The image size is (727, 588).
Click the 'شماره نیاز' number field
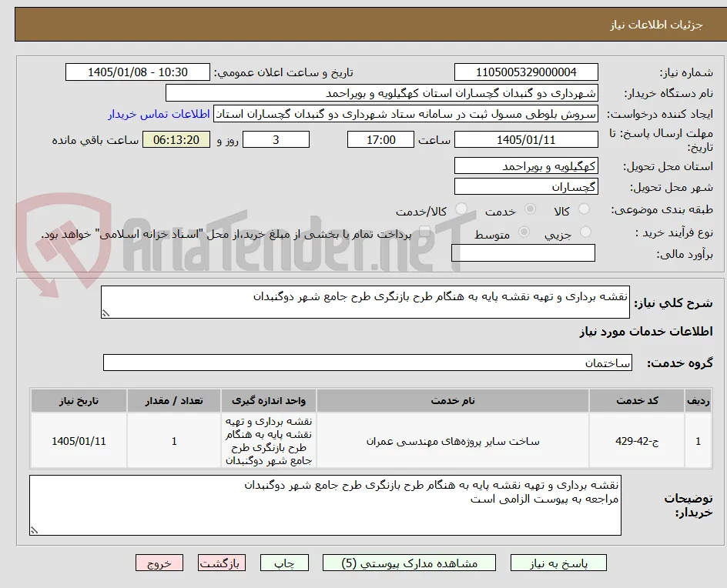pos(526,72)
